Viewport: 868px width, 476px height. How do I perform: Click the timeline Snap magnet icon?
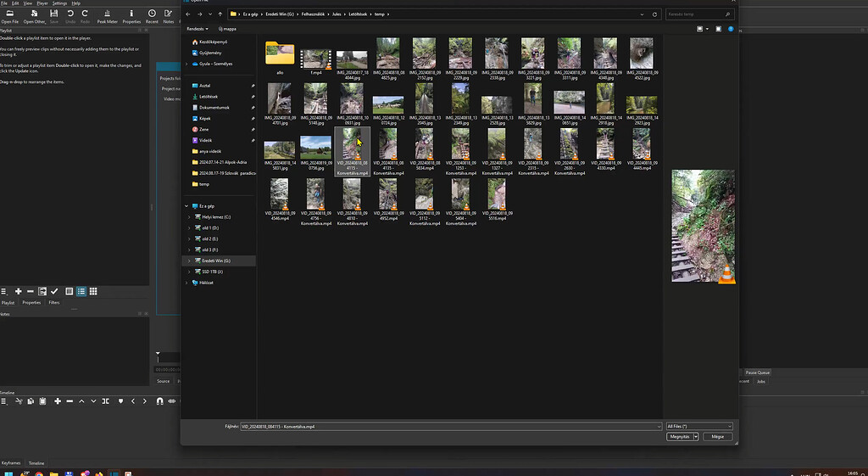(159, 400)
